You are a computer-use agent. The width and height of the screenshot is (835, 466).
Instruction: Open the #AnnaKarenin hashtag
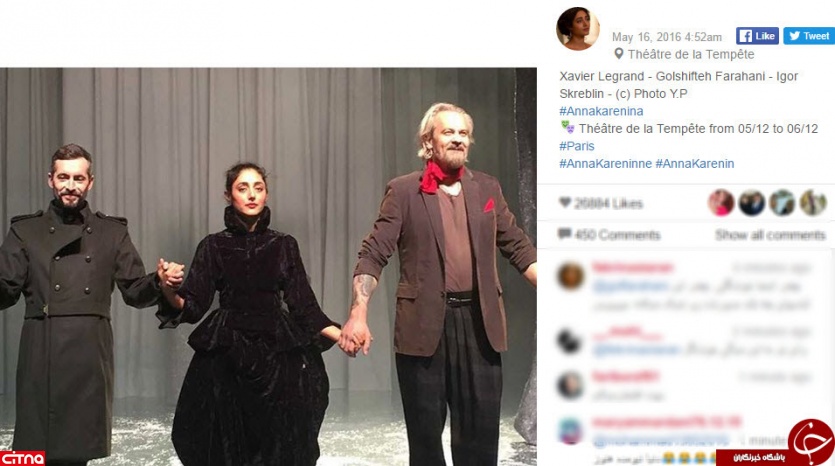tap(695, 163)
